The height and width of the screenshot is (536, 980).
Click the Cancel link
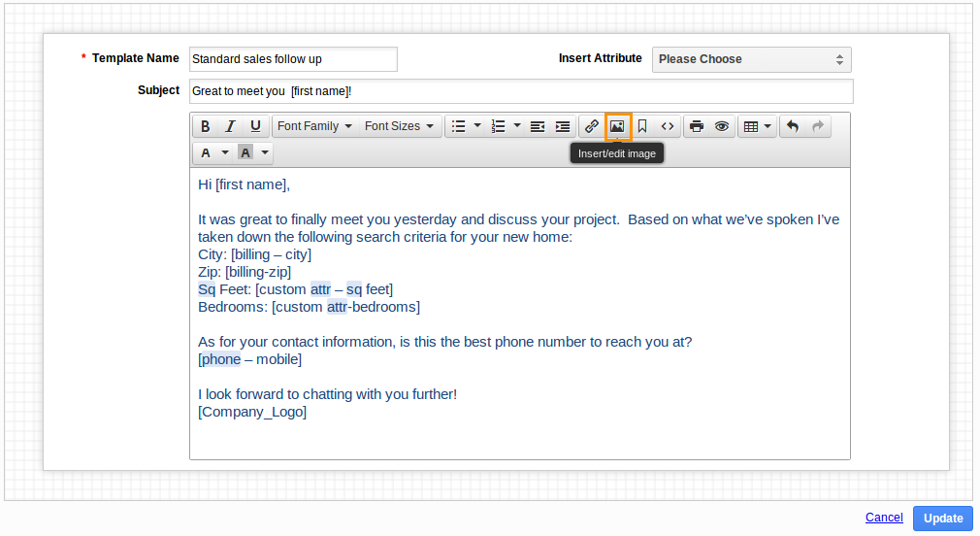(884, 518)
